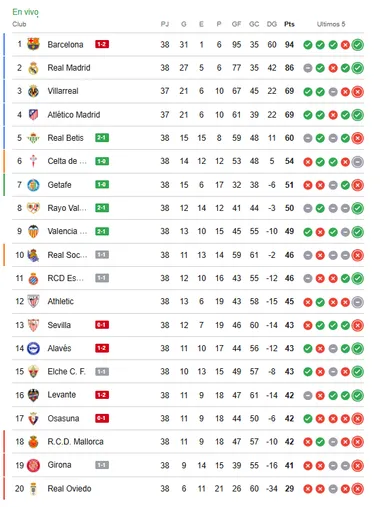Click the Alavés blue circular crest
The image size is (380, 507).
point(33,348)
